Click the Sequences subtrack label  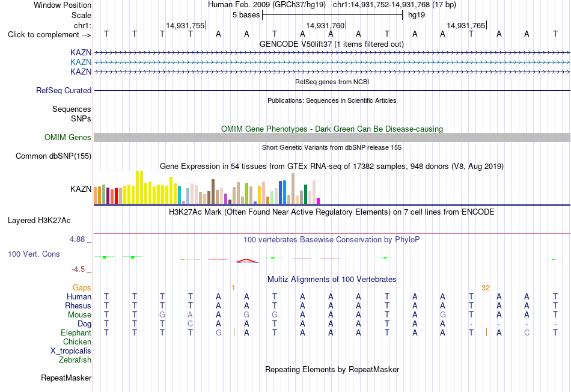coord(72,109)
